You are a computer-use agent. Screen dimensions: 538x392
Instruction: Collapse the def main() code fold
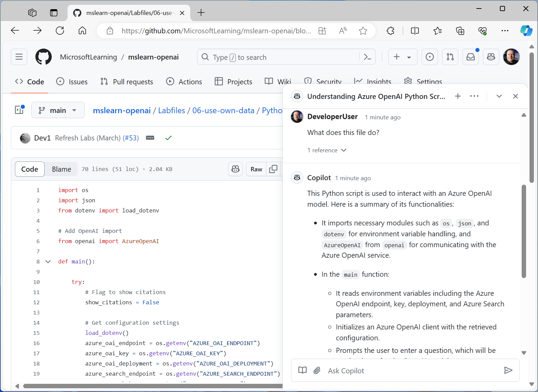tap(48, 261)
